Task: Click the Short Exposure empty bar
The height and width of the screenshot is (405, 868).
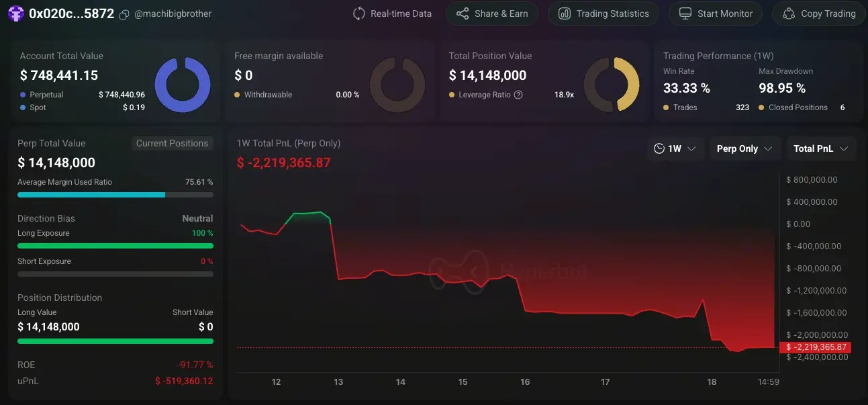Action: [x=115, y=274]
